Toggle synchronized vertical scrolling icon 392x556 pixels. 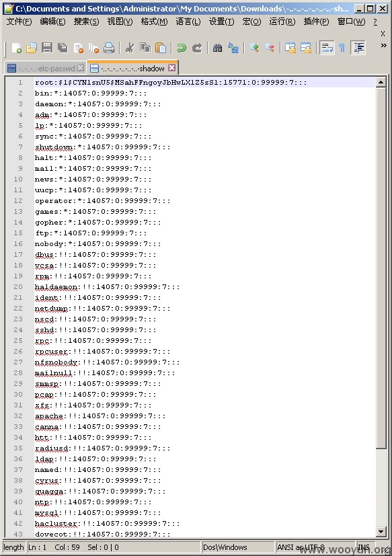[290, 48]
